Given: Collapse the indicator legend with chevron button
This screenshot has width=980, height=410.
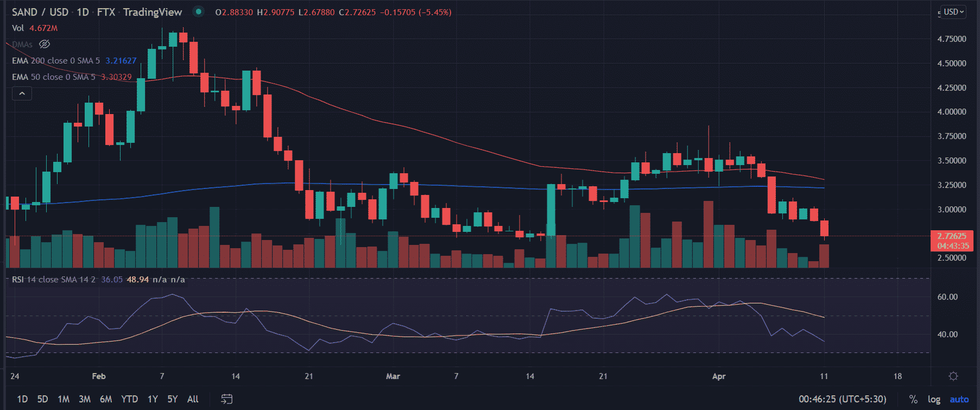Looking at the screenshot, I should pyautogui.click(x=22, y=94).
